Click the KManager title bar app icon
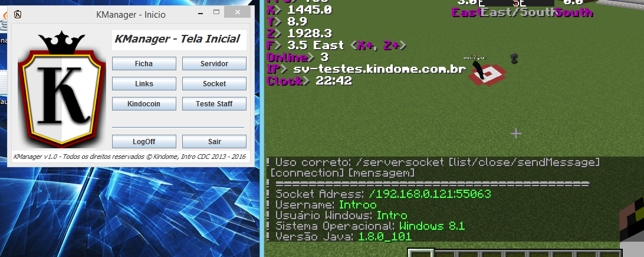 (17, 14)
